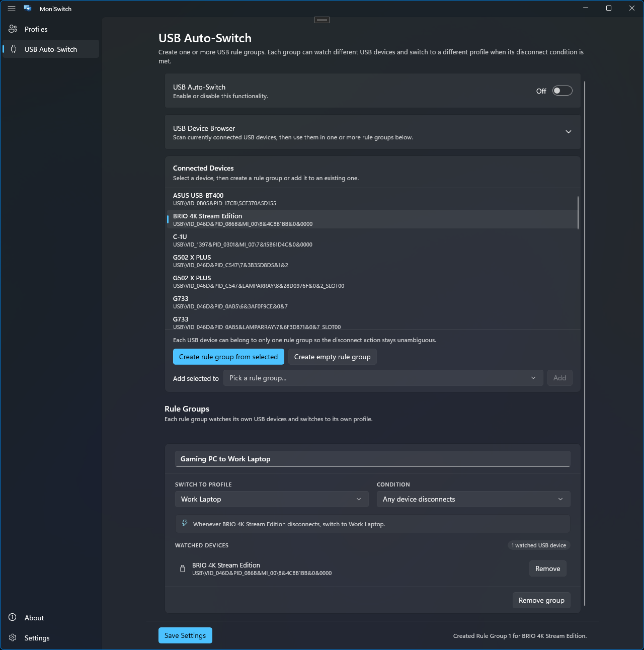Open the Pick a rule group dropdown
The width and height of the screenshot is (644, 650).
pos(383,378)
